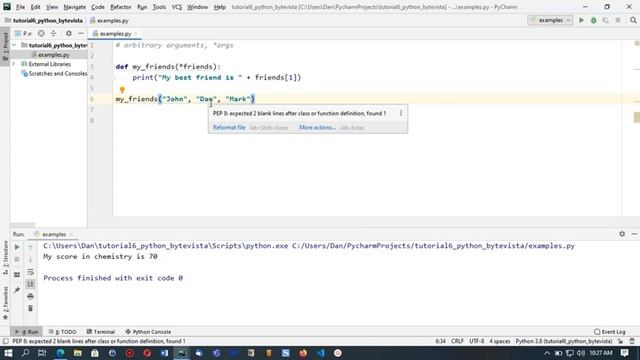Click the Project panel horizontal scrollbar
The width and height of the screenshot is (640, 360).
tap(23, 224)
